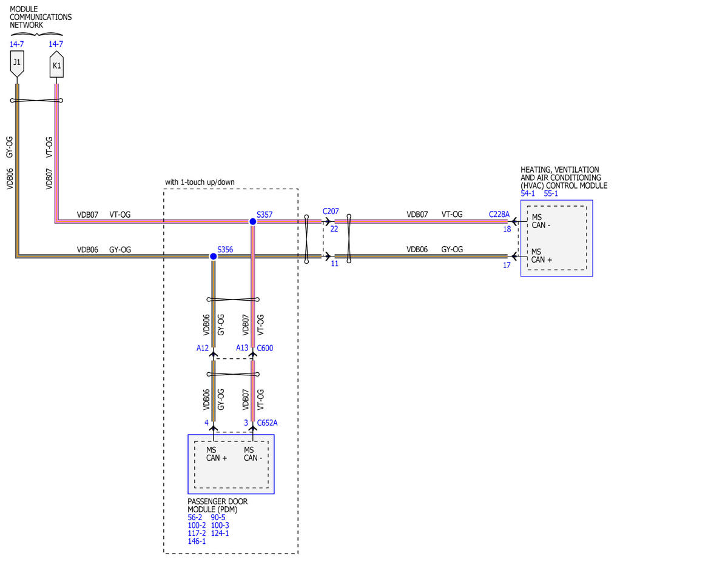Follow the C600 connector label
Screen dimensions: 728x562
265,348
